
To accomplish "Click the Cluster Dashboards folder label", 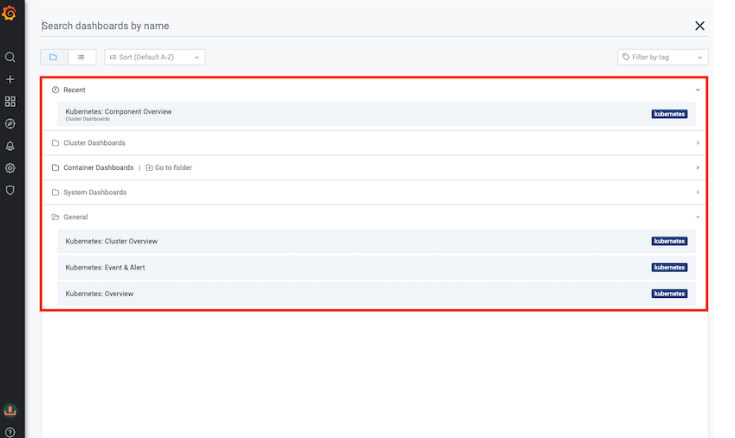I will click(94, 143).
